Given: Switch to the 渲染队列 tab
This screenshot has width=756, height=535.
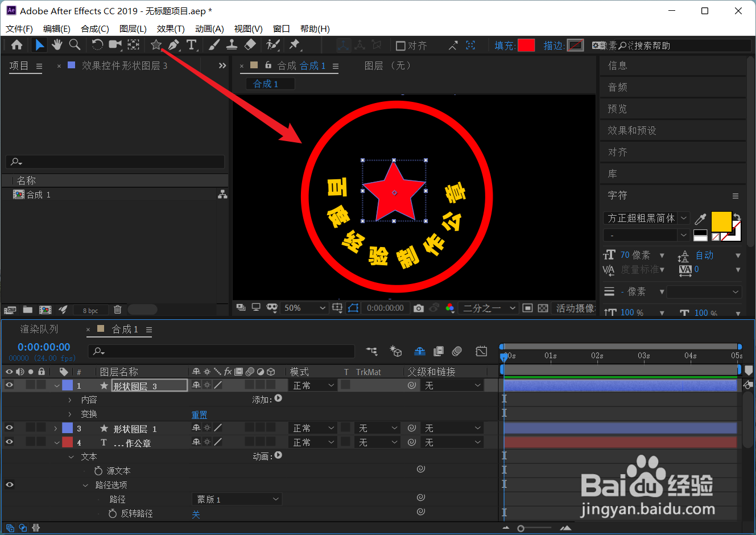Looking at the screenshot, I should point(39,329).
